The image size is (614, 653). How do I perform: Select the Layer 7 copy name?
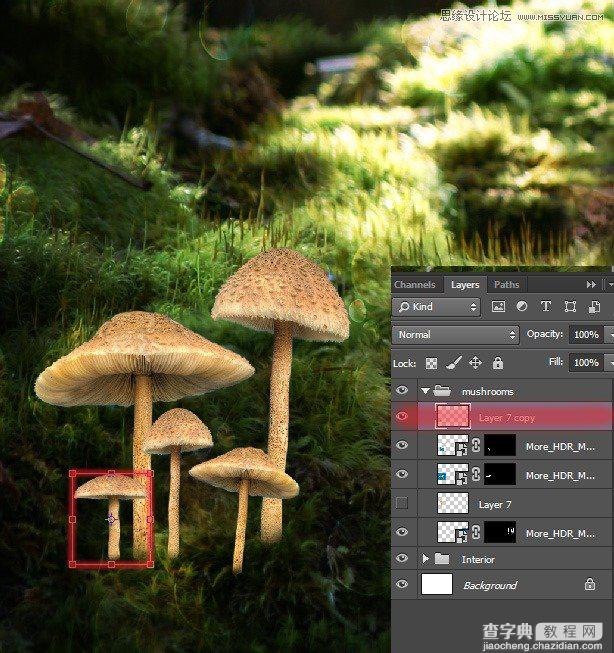(507, 418)
